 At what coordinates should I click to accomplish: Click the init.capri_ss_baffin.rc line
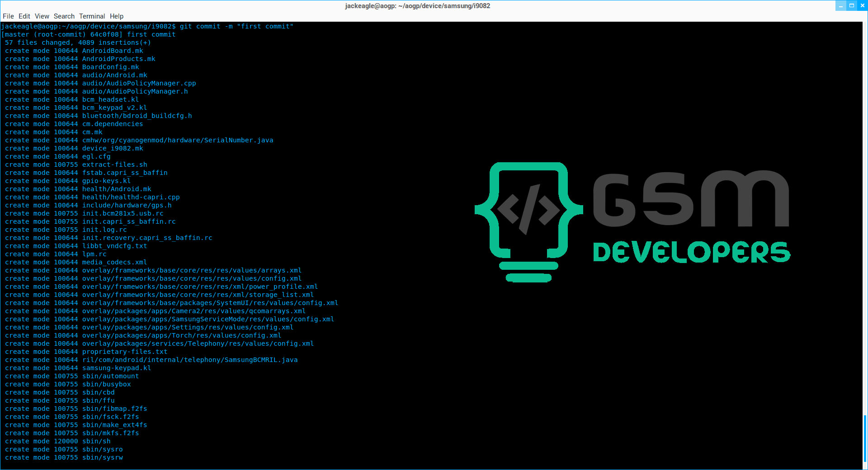90,221
